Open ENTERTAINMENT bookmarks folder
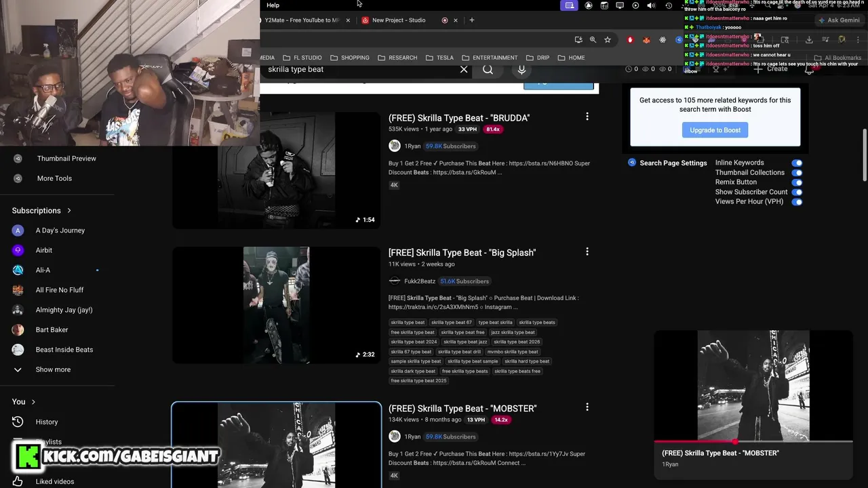 point(490,58)
